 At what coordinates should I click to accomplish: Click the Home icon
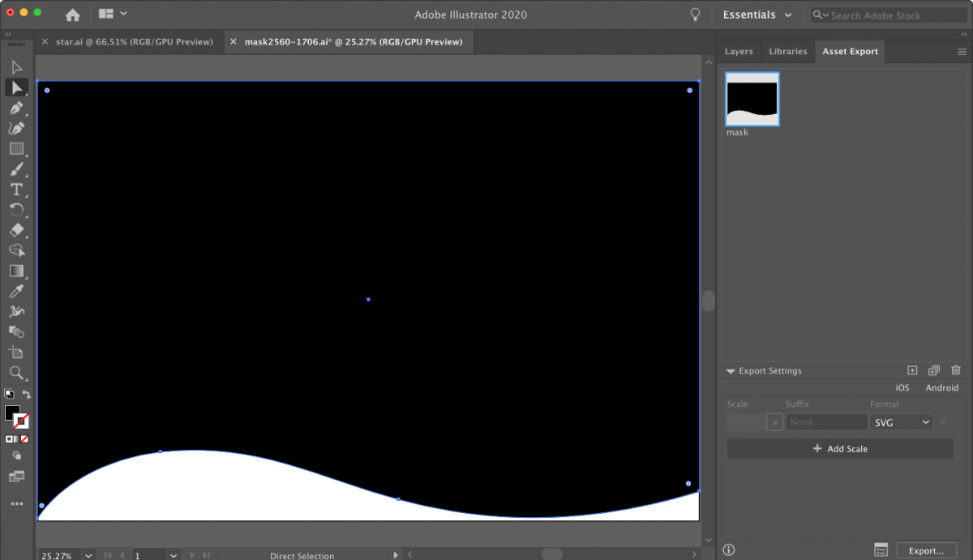coord(73,15)
